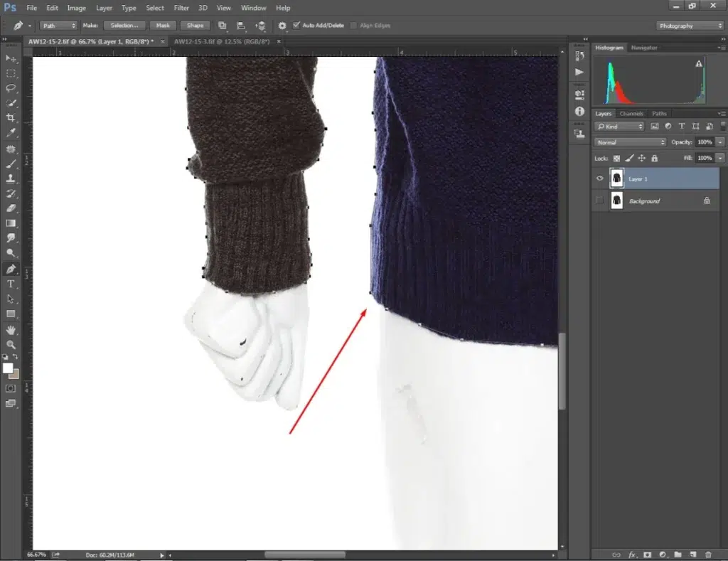Click the Shape button
728x561 pixels.
[x=195, y=26]
